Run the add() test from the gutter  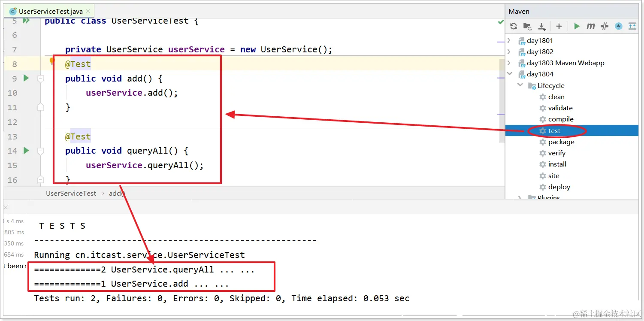click(x=26, y=78)
